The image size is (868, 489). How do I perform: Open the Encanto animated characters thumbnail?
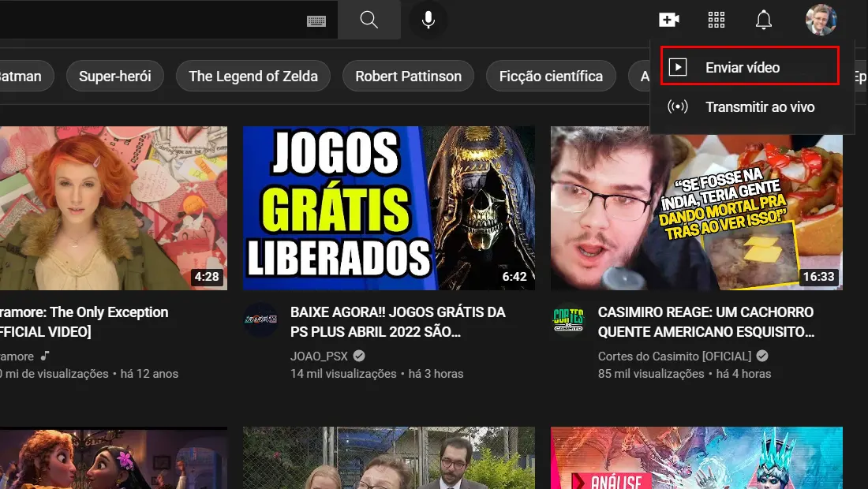114,458
